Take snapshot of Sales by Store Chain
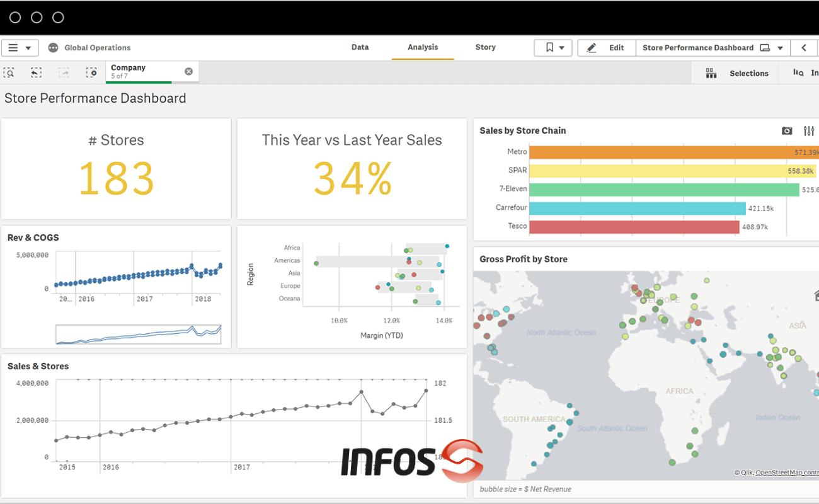This screenshot has width=819, height=504. pos(787,131)
